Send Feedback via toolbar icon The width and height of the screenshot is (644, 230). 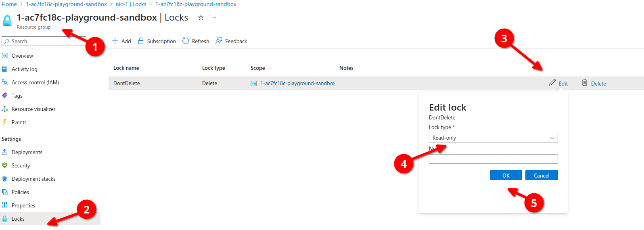click(231, 41)
